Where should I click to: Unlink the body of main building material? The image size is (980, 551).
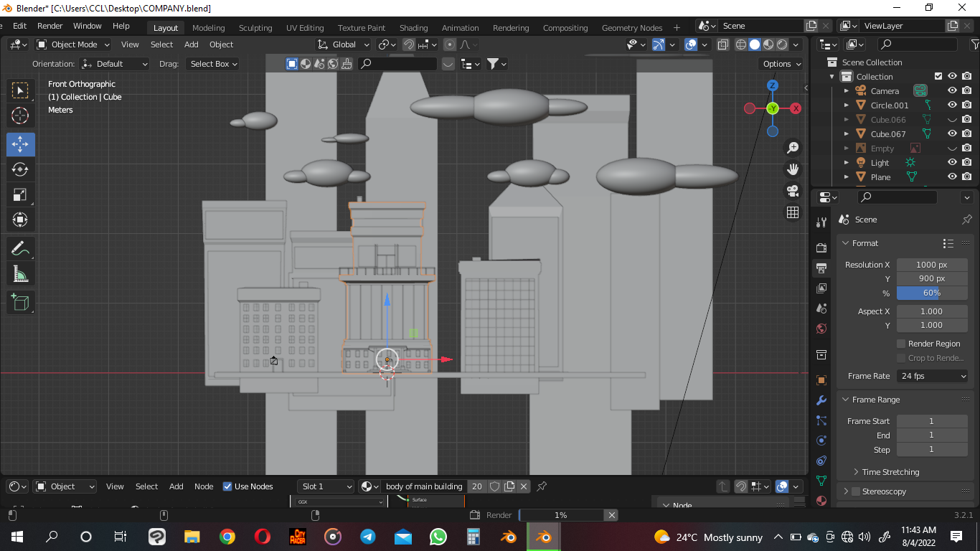tap(524, 486)
